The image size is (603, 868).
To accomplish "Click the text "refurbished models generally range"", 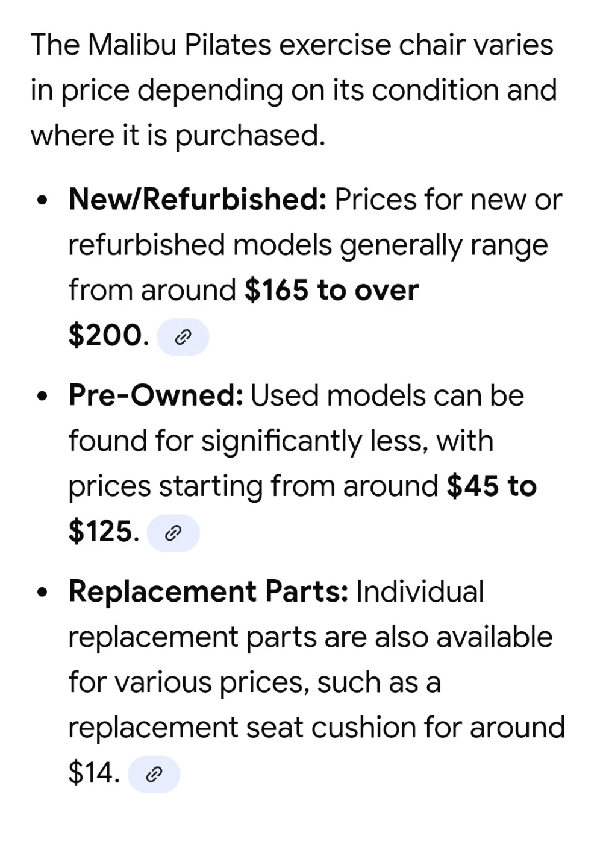I will 308,245.
